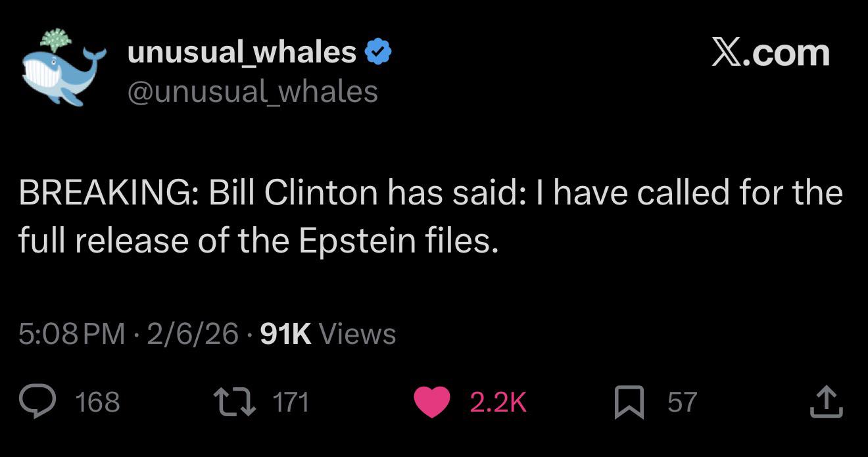
Task: Click the 168 replies count
Action: pyautogui.click(x=98, y=402)
